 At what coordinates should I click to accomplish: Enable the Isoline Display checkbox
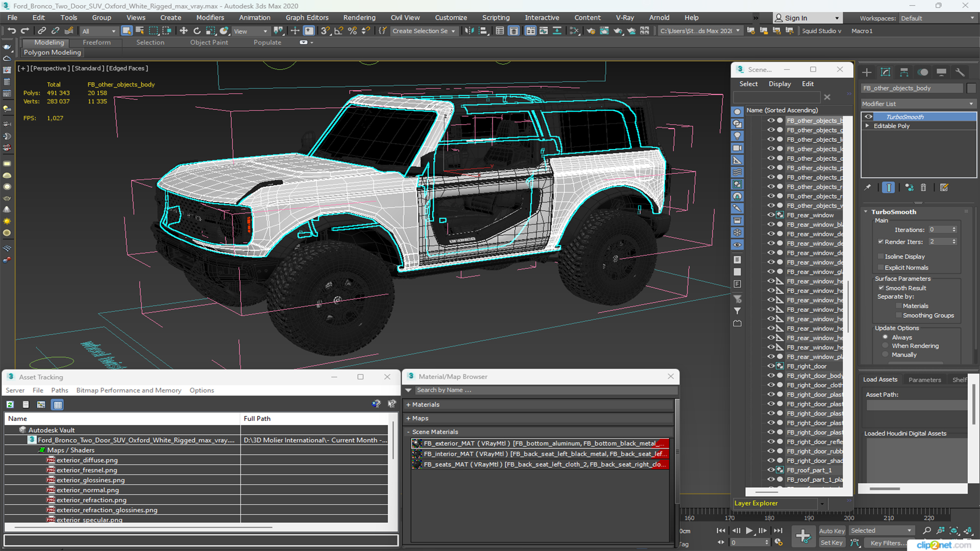click(880, 257)
